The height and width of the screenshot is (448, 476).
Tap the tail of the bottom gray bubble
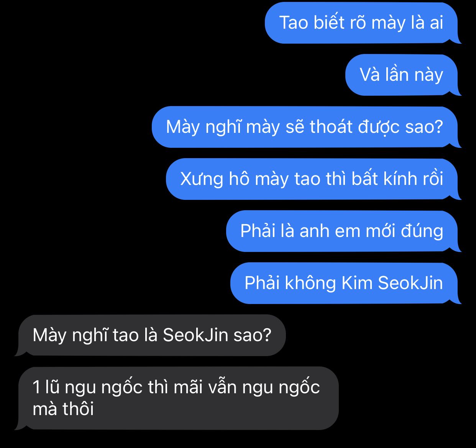click(x=20, y=425)
